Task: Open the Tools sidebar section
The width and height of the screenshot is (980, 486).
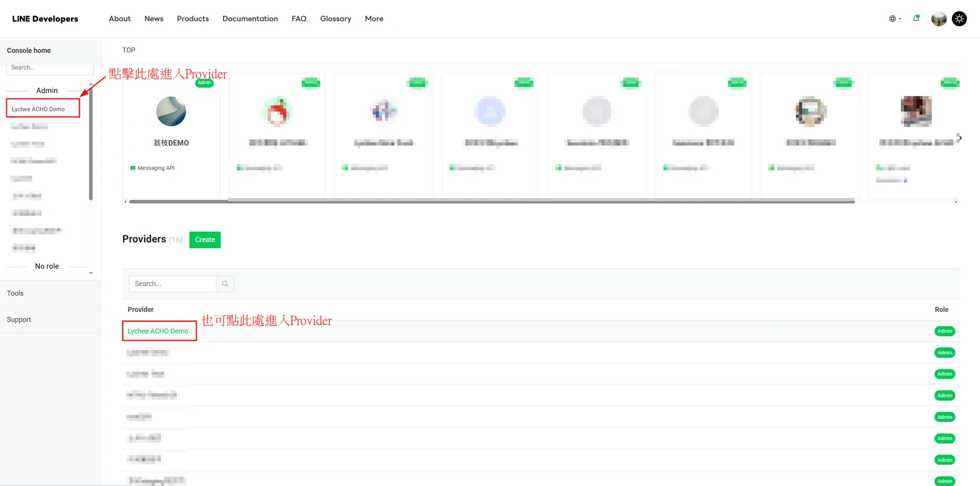Action: pyautogui.click(x=15, y=294)
